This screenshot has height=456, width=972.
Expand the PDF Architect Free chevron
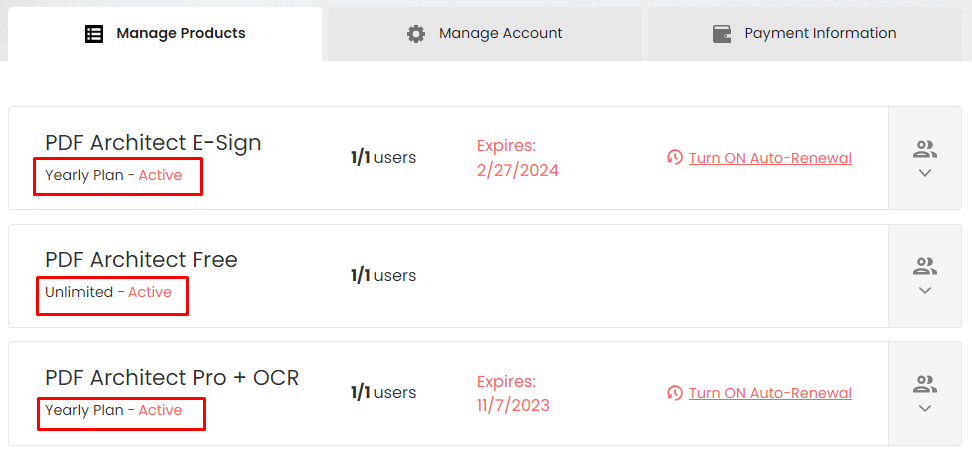[x=925, y=291]
